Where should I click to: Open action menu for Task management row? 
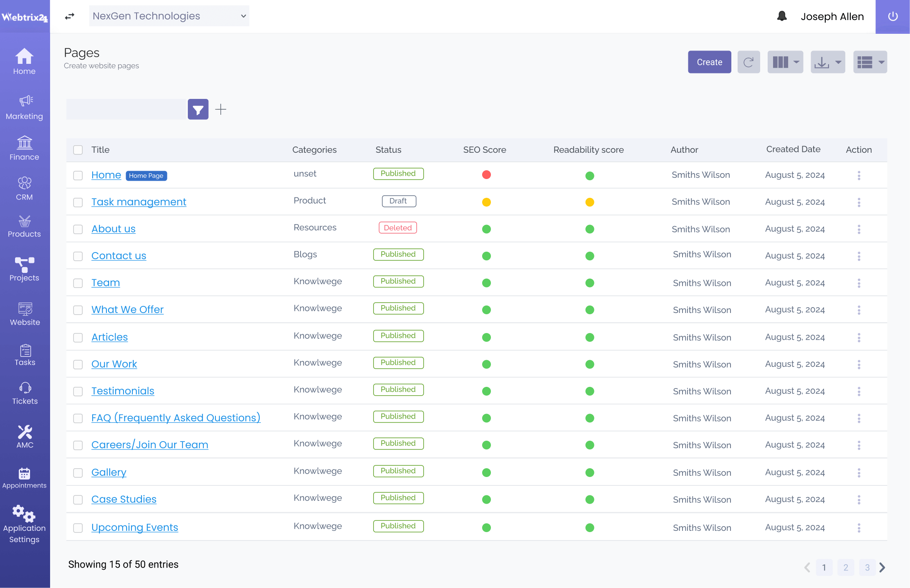859,202
